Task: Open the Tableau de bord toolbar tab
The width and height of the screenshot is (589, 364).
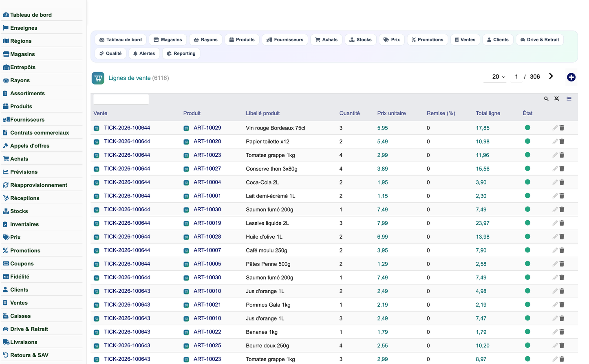Action: tap(120, 39)
